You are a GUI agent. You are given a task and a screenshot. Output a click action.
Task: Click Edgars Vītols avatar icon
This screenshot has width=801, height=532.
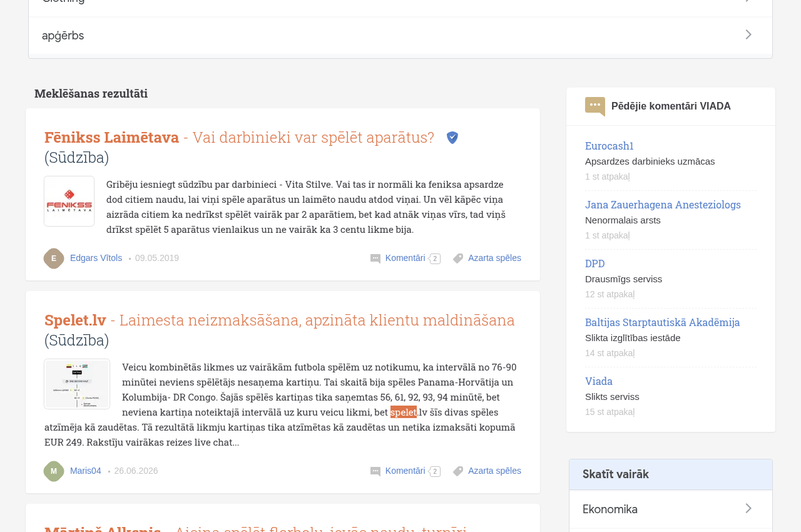(x=54, y=258)
